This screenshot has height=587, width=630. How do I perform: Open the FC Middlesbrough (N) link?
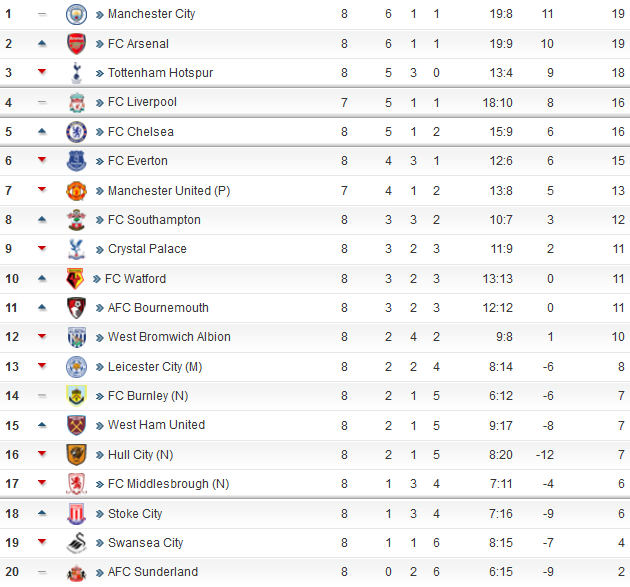[x=168, y=484]
